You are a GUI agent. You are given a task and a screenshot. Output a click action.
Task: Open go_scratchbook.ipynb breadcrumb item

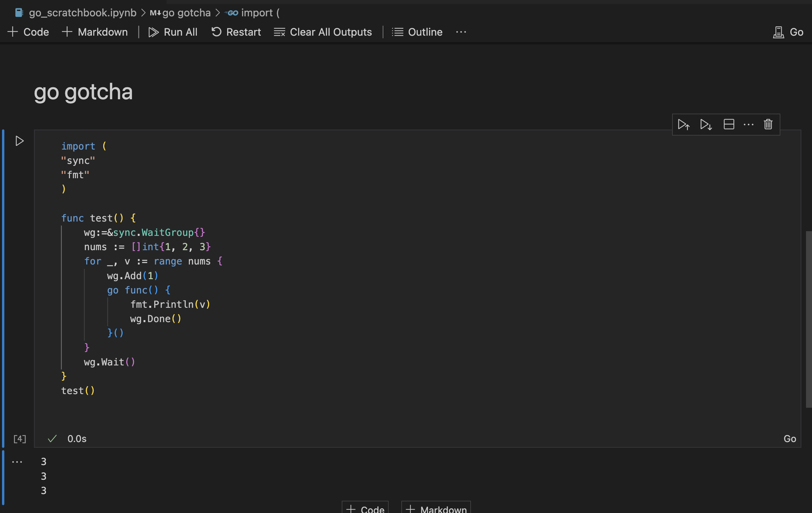pyautogui.click(x=82, y=13)
